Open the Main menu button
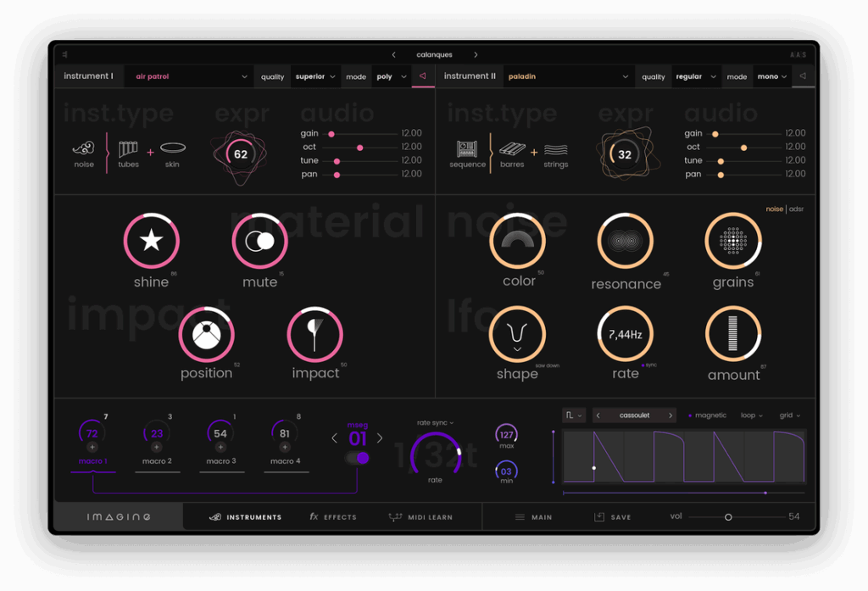The image size is (868, 591). pos(533,517)
